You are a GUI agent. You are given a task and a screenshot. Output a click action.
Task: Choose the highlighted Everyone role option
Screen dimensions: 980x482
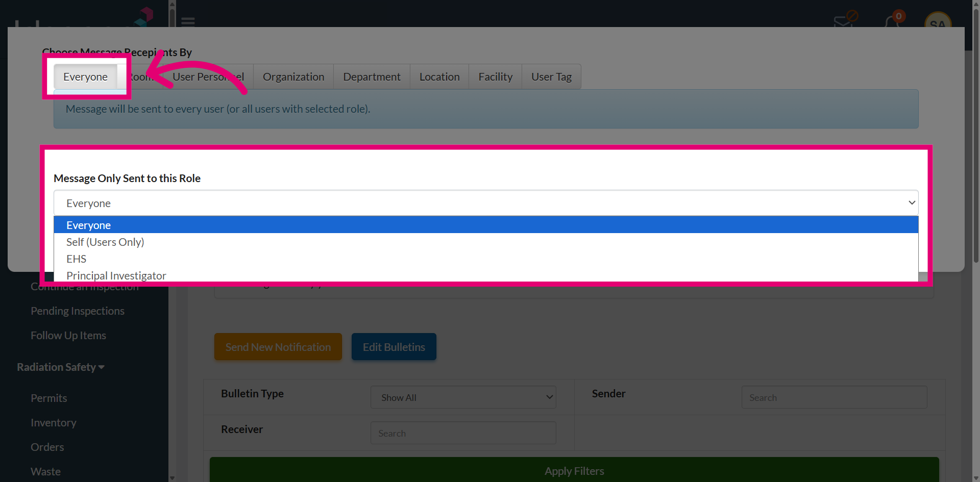pyautogui.click(x=486, y=225)
